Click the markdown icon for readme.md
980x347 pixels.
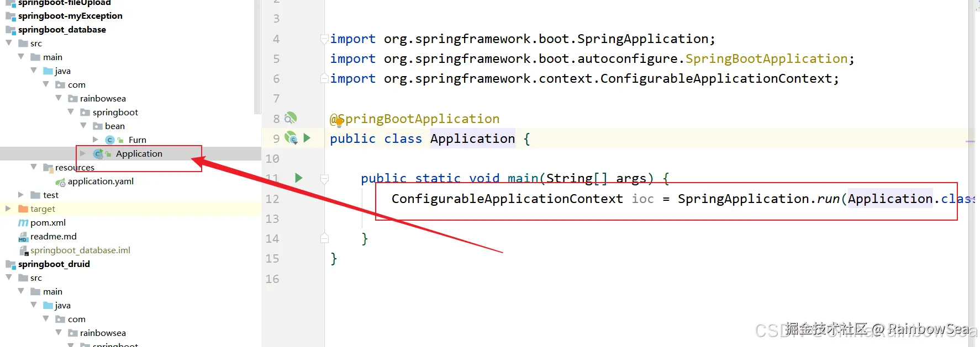coord(23,237)
